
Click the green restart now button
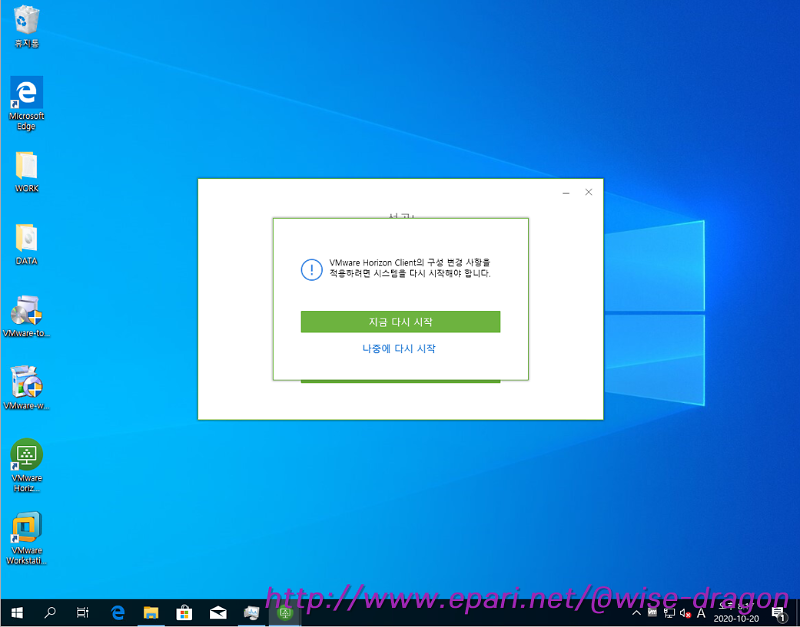[x=400, y=322]
